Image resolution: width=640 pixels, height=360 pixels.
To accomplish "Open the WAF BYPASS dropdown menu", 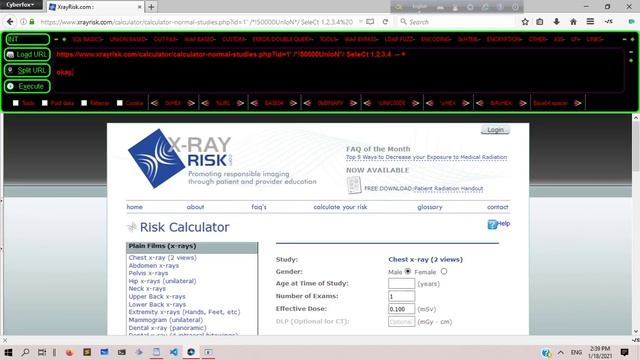I will coord(361,39).
